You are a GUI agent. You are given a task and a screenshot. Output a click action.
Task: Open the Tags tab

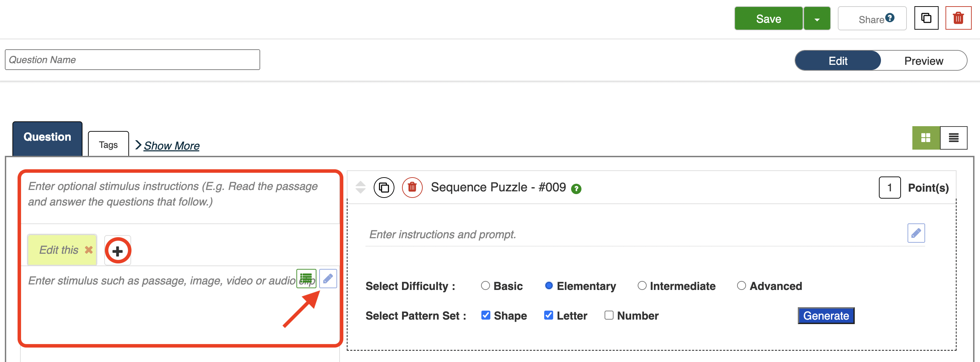(108, 145)
